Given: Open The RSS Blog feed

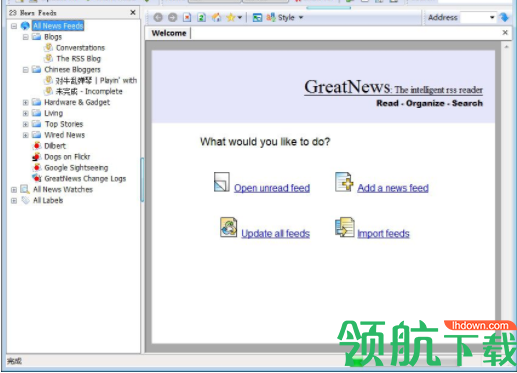Looking at the screenshot, I should coord(78,59).
